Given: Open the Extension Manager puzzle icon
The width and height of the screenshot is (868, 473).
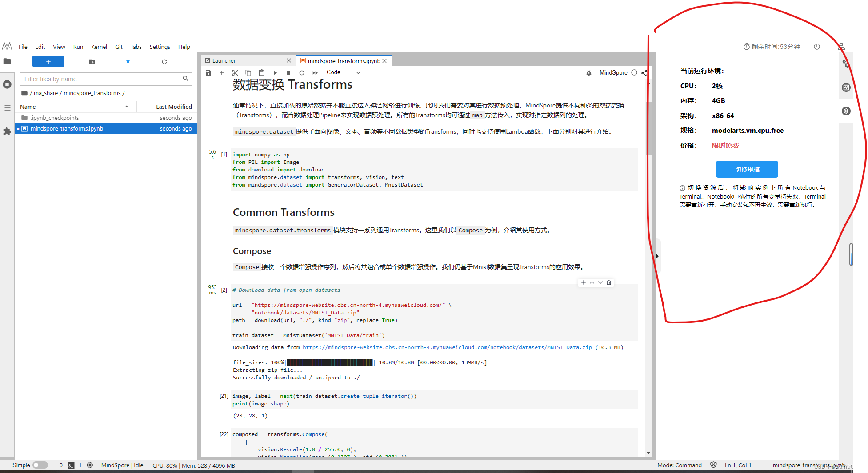Looking at the screenshot, I should 7,131.
